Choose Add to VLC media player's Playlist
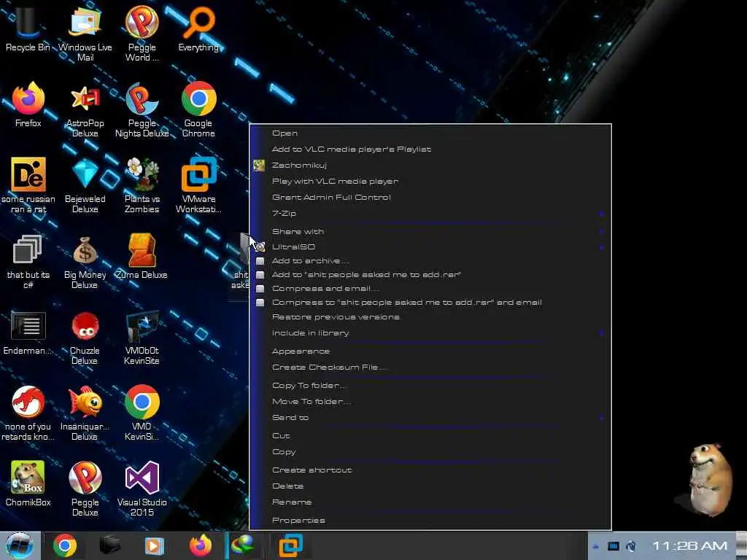 pos(430,149)
